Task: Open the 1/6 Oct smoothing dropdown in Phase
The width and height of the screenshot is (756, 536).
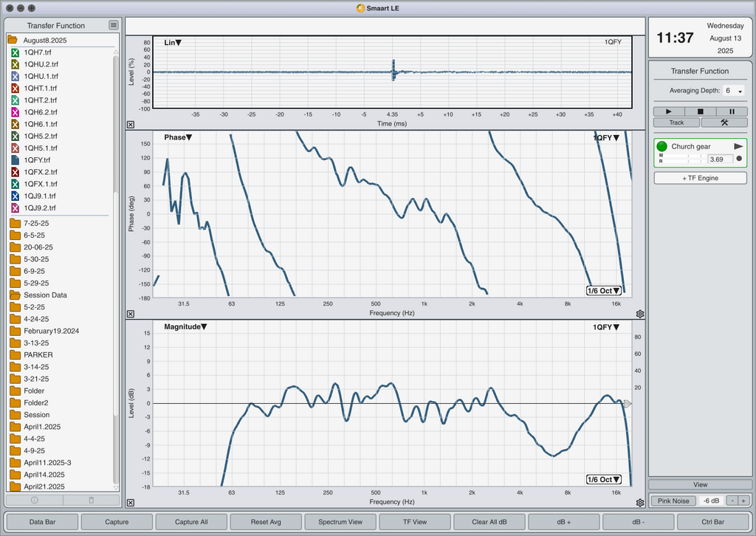Action: tap(604, 291)
